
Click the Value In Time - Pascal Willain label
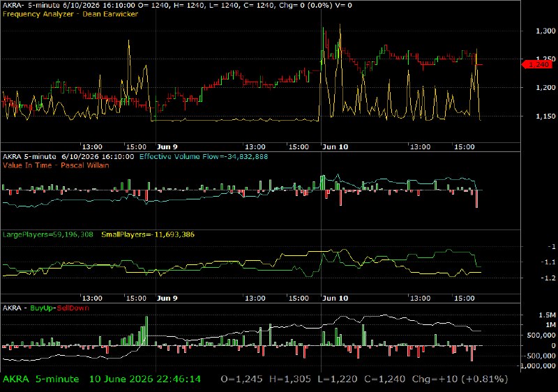[56, 165]
